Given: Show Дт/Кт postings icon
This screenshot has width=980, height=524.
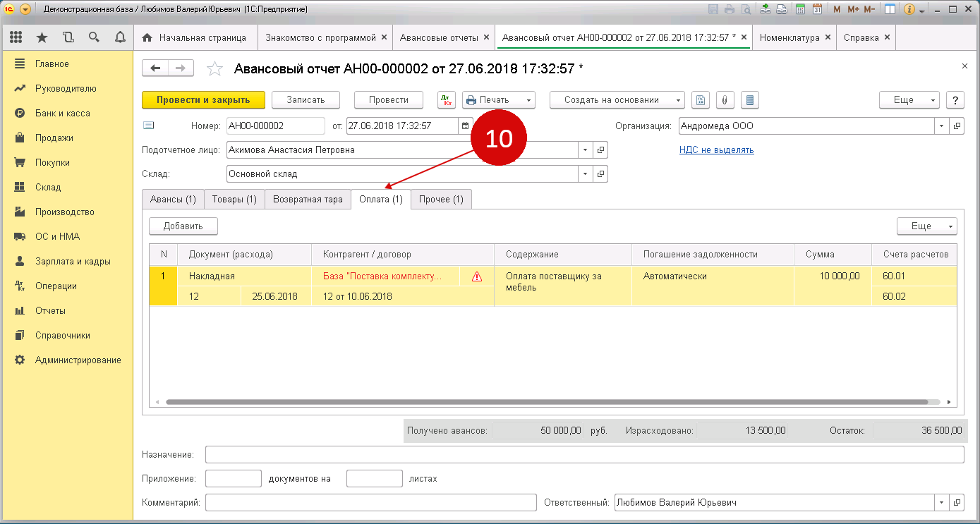Looking at the screenshot, I should tap(447, 100).
